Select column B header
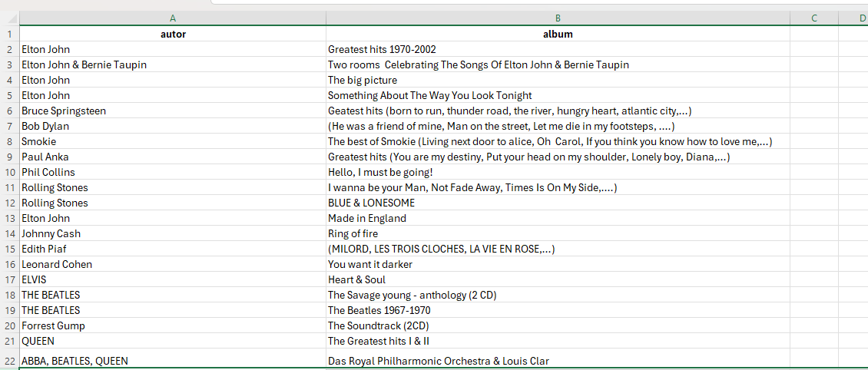The image size is (868, 370). point(558,18)
